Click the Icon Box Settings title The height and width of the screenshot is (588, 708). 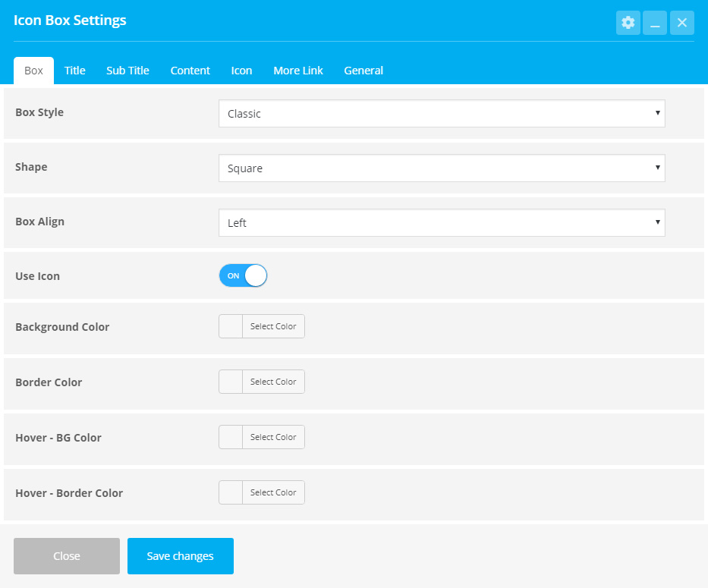[70, 20]
